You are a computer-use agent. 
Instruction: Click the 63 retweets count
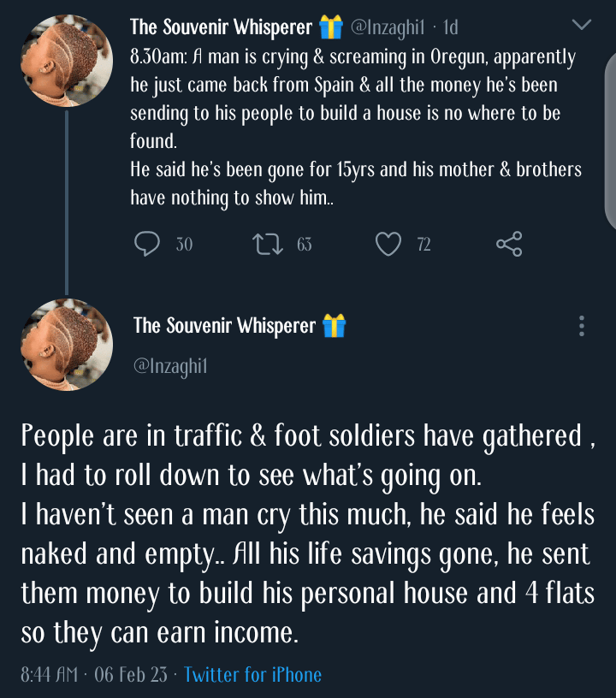coord(304,245)
